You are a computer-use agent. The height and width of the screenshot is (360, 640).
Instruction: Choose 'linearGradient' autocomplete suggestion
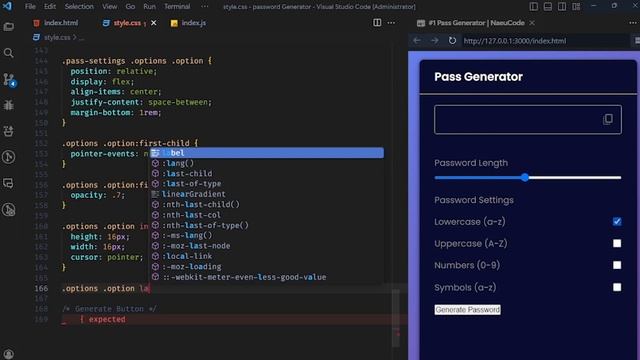coord(267,194)
